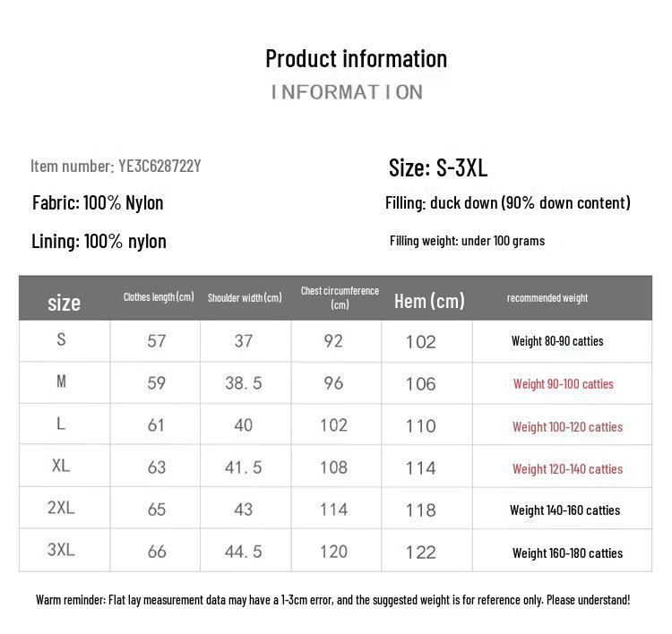
Task: Select the "Shoulder width (cm)" column header
Action: tap(245, 297)
